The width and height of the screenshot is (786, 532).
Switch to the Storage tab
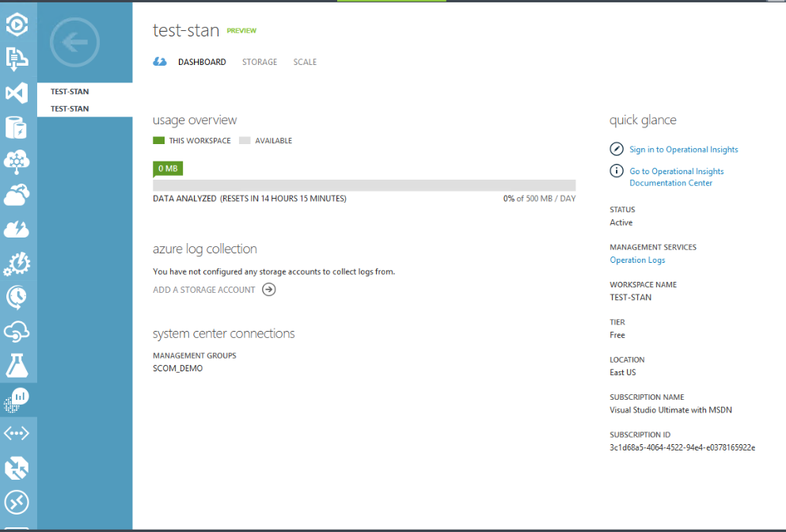coord(260,62)
